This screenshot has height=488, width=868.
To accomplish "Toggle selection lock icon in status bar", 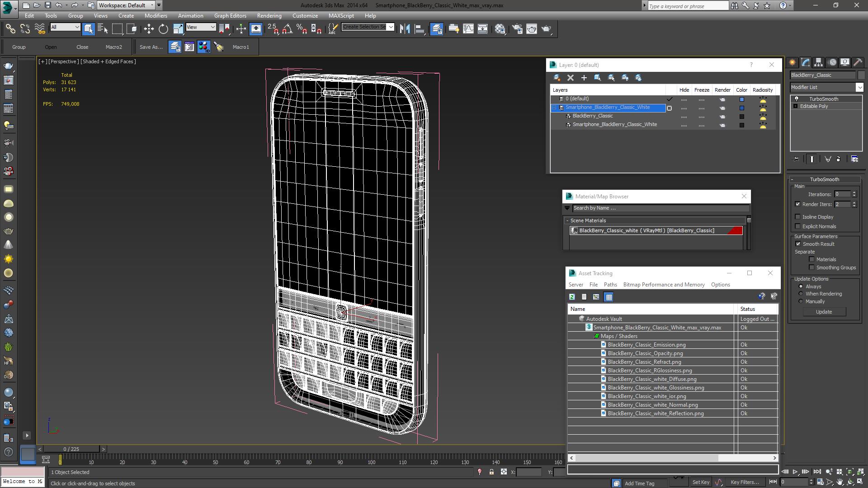I will coord(491,472).
